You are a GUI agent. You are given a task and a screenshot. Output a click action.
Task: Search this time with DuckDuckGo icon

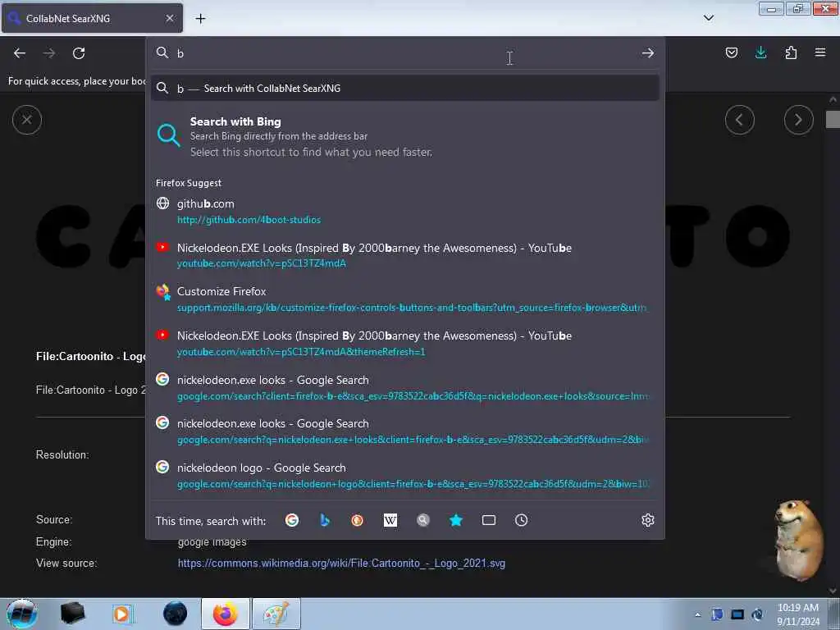point(358,520)
